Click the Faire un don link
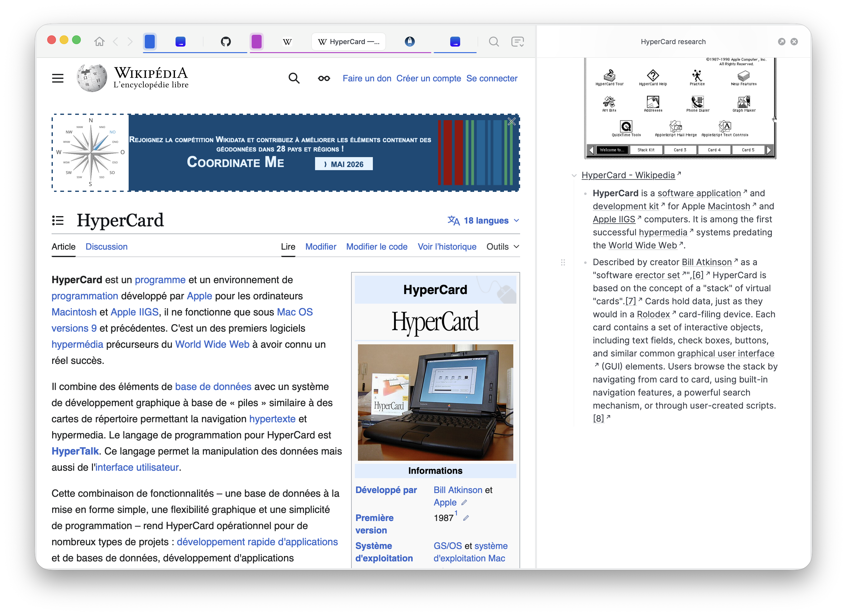The height and width of the screenshot is (616, 847). point(367,78)
